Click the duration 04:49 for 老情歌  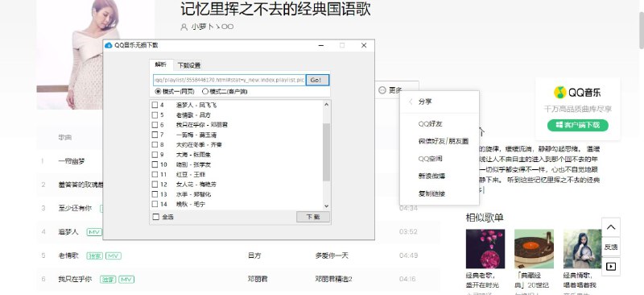pos(408,256)
